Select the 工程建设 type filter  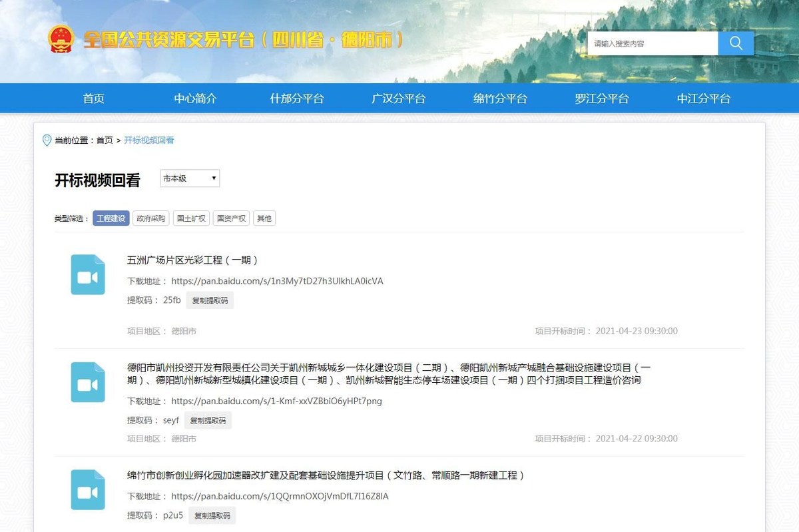(111, 218)
